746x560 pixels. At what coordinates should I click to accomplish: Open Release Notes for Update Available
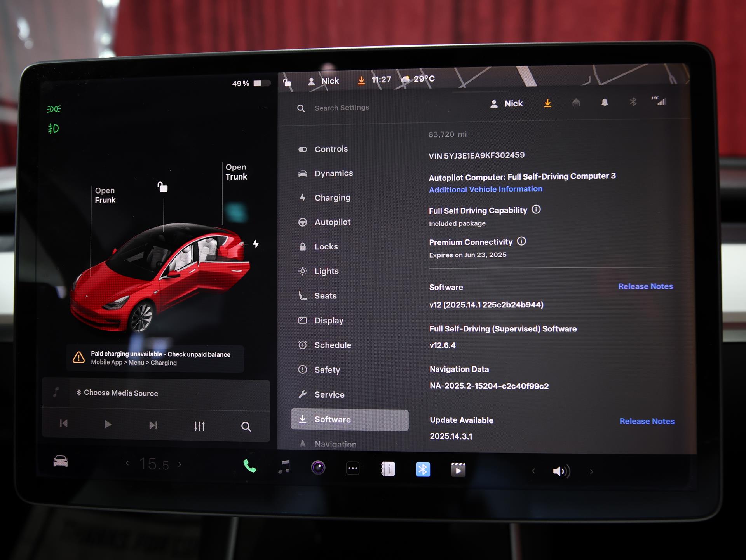click(x=647, y=421)
